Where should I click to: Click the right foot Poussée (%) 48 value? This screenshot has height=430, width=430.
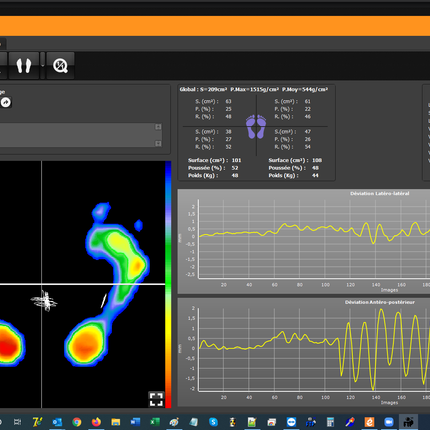pos(315,168)
